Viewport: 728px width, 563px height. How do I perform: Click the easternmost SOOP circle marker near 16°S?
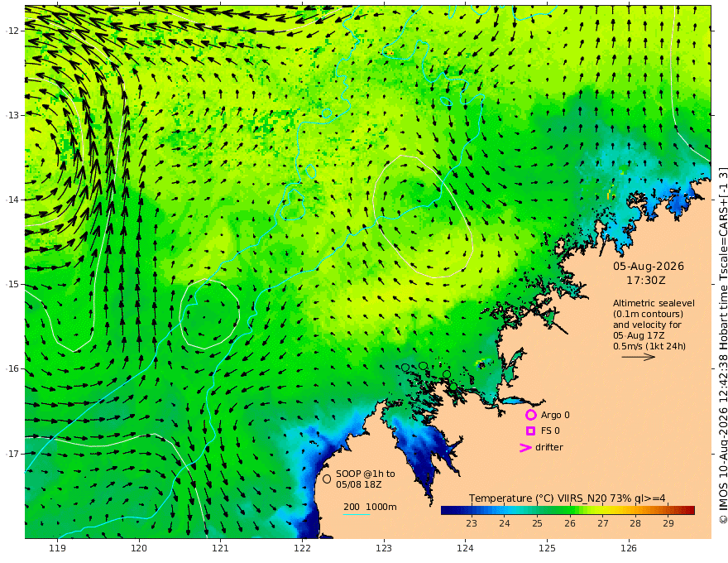pos(453,387)
